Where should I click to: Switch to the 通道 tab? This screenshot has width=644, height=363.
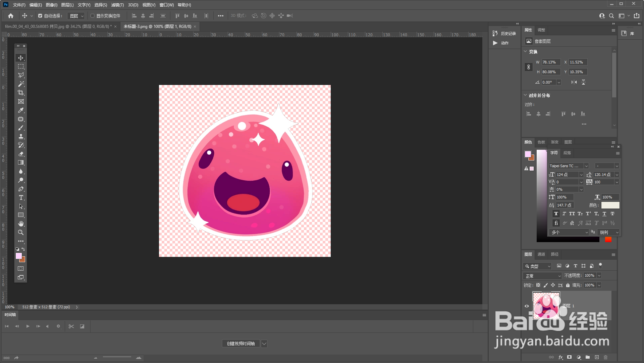click(541, 254)
